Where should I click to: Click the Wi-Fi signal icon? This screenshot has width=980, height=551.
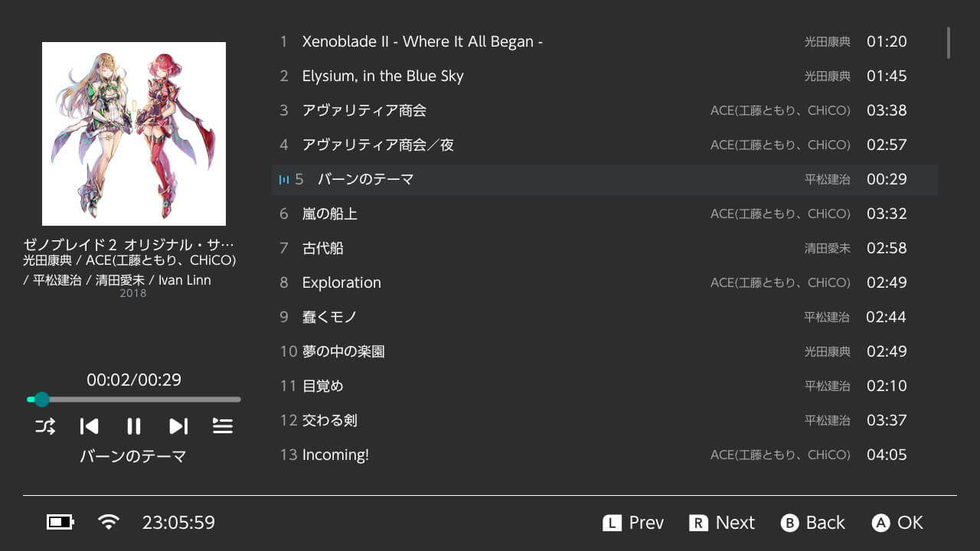tap(108, 522)
